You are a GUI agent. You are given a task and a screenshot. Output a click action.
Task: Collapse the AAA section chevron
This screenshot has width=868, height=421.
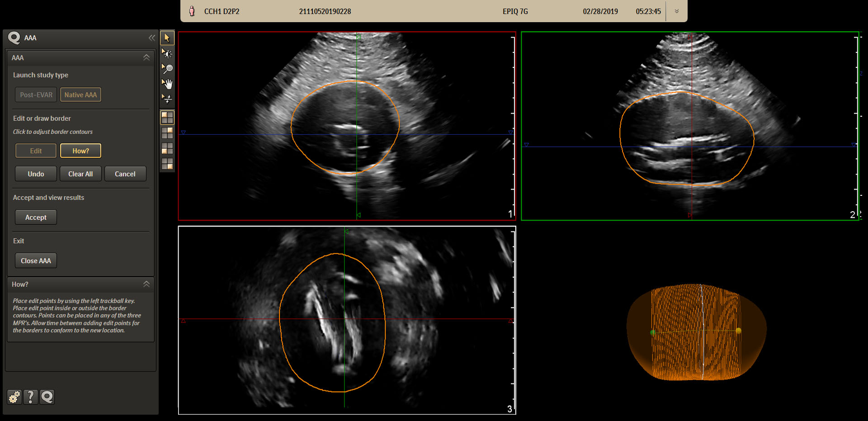(x=146, y=57)
